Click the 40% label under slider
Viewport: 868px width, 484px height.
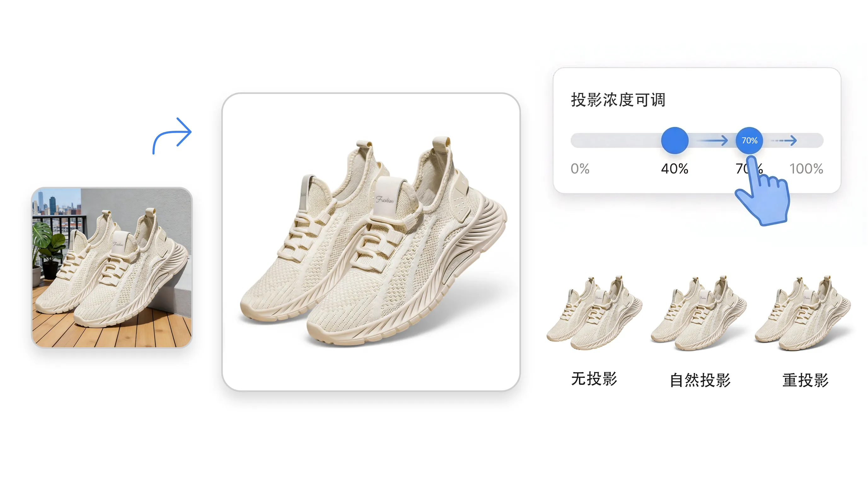(x=674, y=169)
